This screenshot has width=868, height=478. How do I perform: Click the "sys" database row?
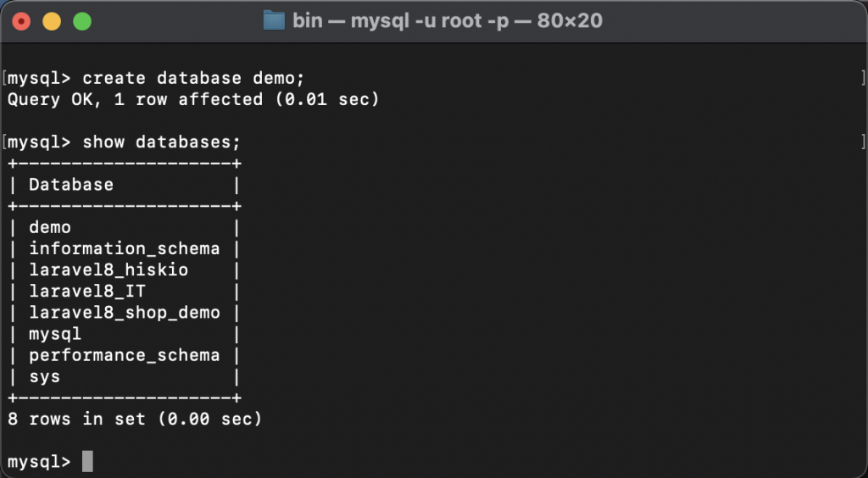point(45,376)
